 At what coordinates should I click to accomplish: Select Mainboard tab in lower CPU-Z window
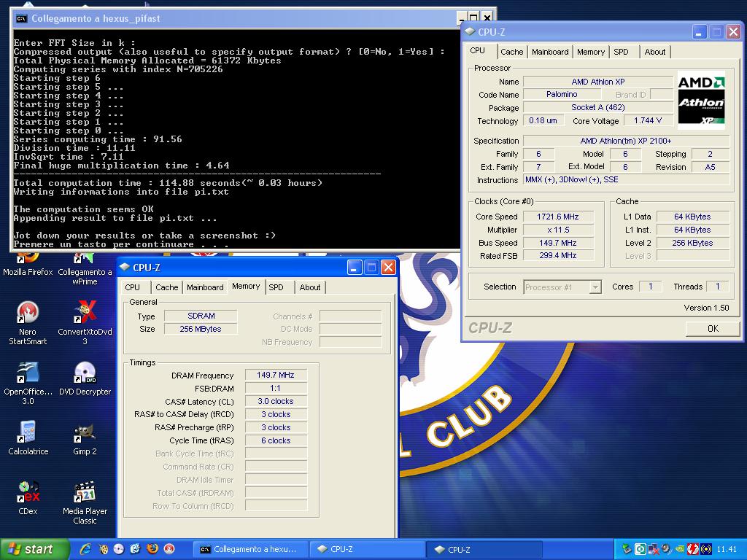coord(205,287)
